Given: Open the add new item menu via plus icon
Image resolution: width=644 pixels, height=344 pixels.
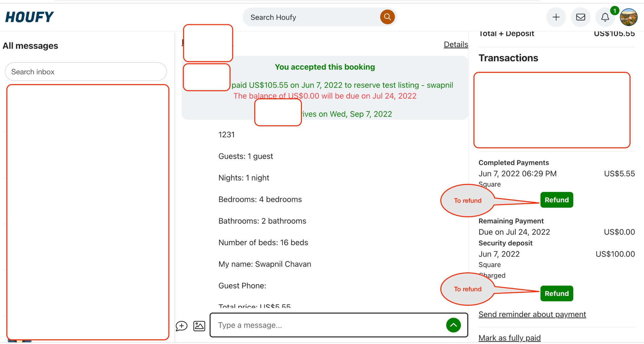Looking at the screenshot, I should coord(556,17).
